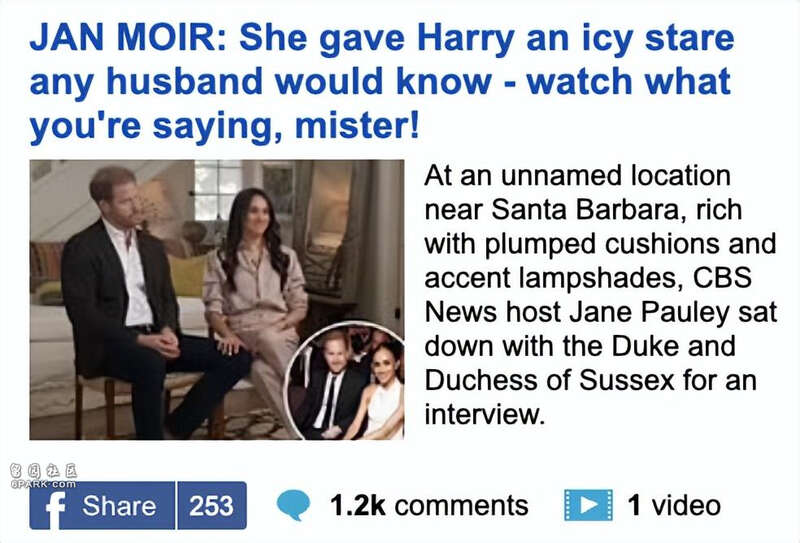This screenshot has width=800, height=543.
Task: Click the main interview photo thumbnail
Action: point(217,300)
